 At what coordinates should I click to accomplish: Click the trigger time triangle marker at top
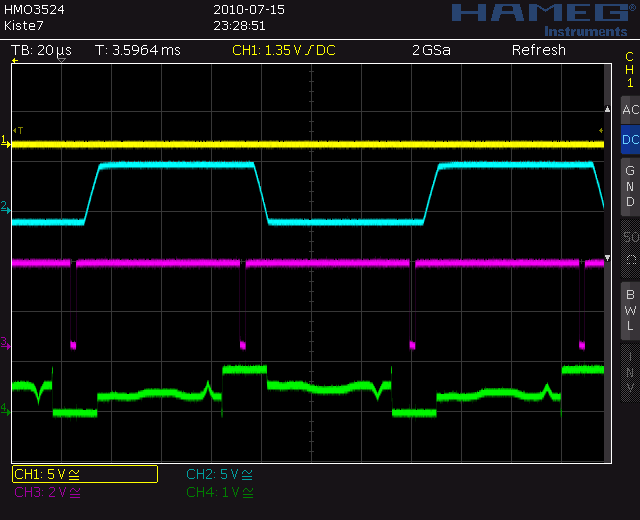(x=61, y=61)
